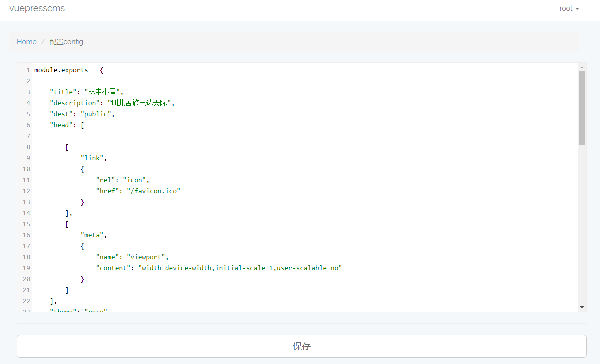The width and height of the screenshot is (600, 364).
Task: Click the vuepresscms brand link
Action: point(37,8)
